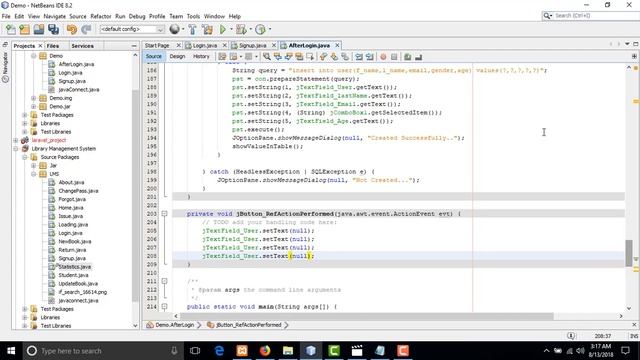Click the Comment lines icon
640x360 pixels.
[x=407, y=57]
